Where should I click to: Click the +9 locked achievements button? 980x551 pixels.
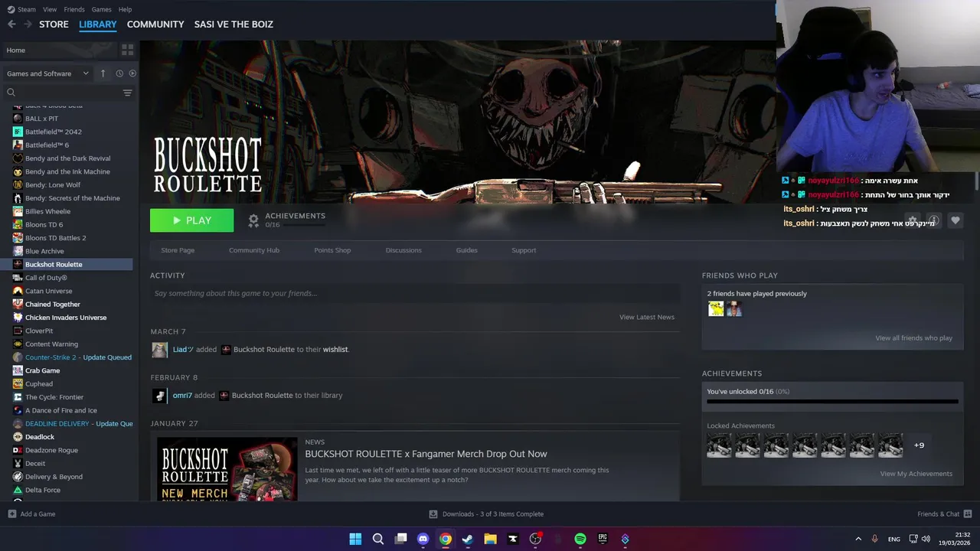pos(919,445)
